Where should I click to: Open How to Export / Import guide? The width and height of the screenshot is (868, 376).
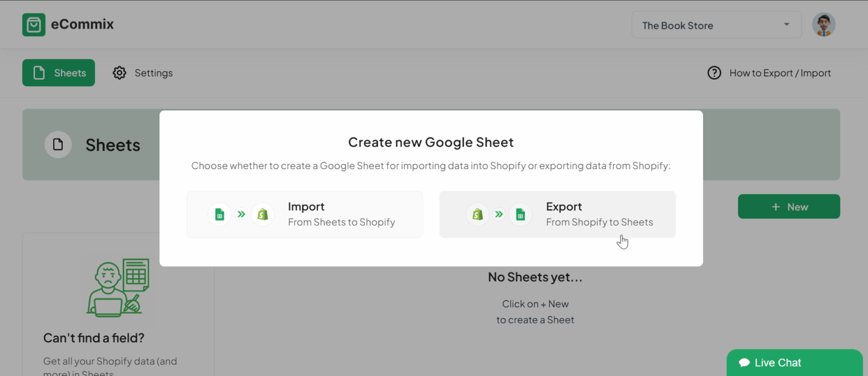pos(780,73)
